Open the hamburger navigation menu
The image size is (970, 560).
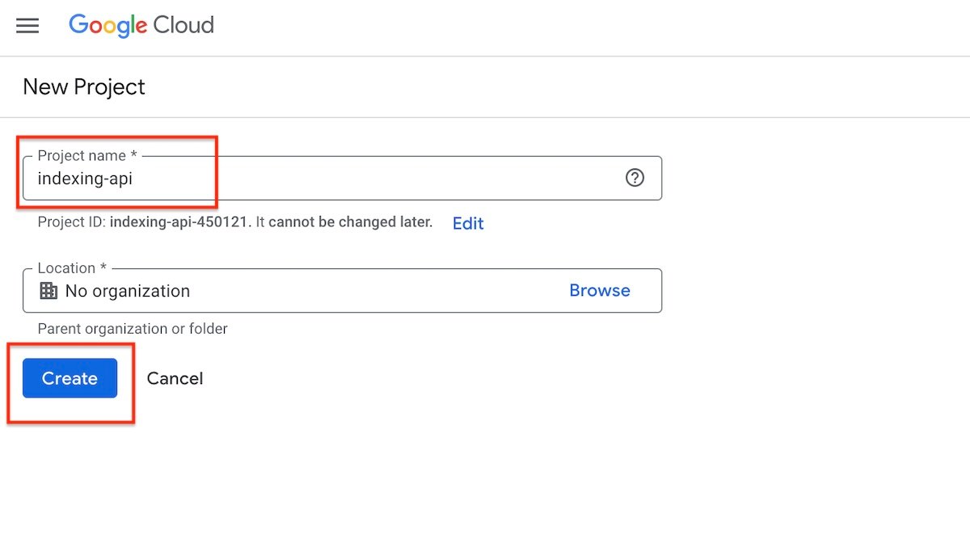pos(27,26)
